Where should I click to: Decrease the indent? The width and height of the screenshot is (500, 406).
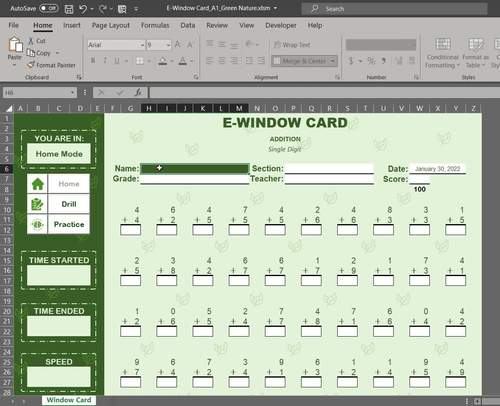tap(249, 61)
